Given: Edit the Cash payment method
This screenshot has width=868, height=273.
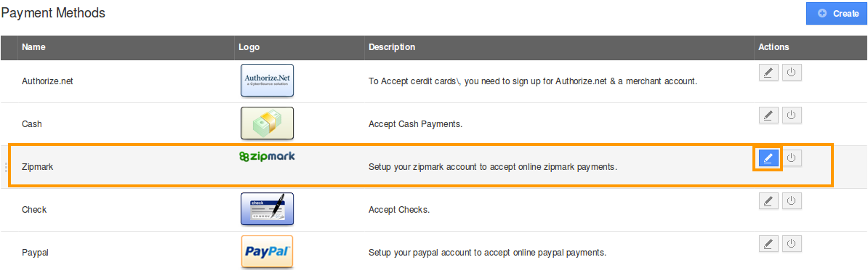Looking at the screenshot, I should tap(768, 115).
